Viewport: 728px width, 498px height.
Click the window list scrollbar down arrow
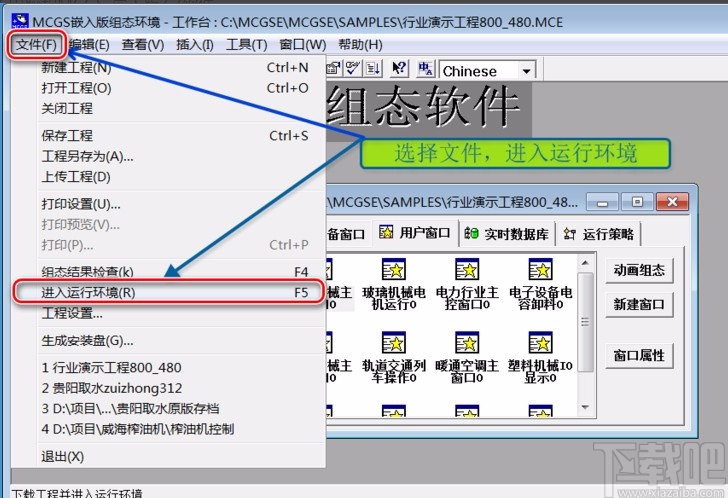point(585,407)
